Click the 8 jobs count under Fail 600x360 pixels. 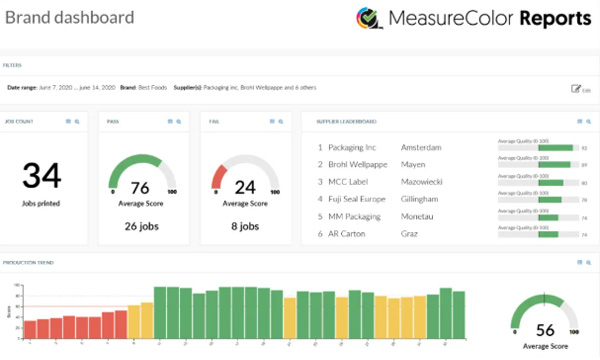(x=245, y=226)
